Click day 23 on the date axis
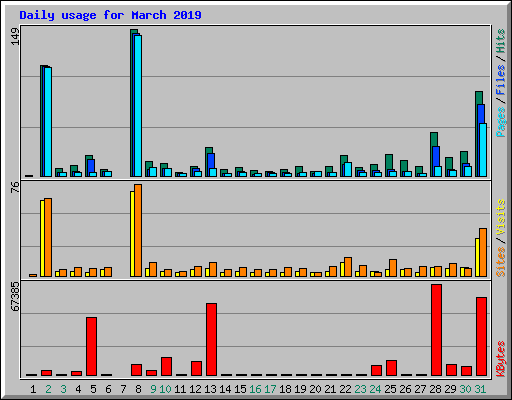The height and width of the screenshot is (400, 512). (360, 389)
